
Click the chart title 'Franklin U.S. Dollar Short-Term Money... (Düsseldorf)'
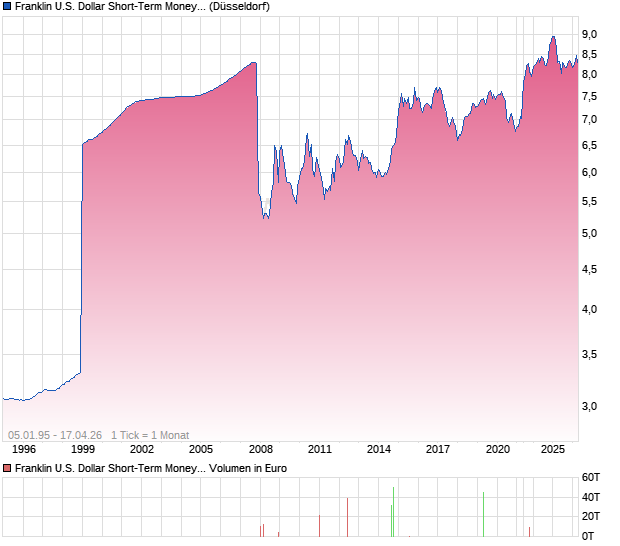tap(142, 6)
